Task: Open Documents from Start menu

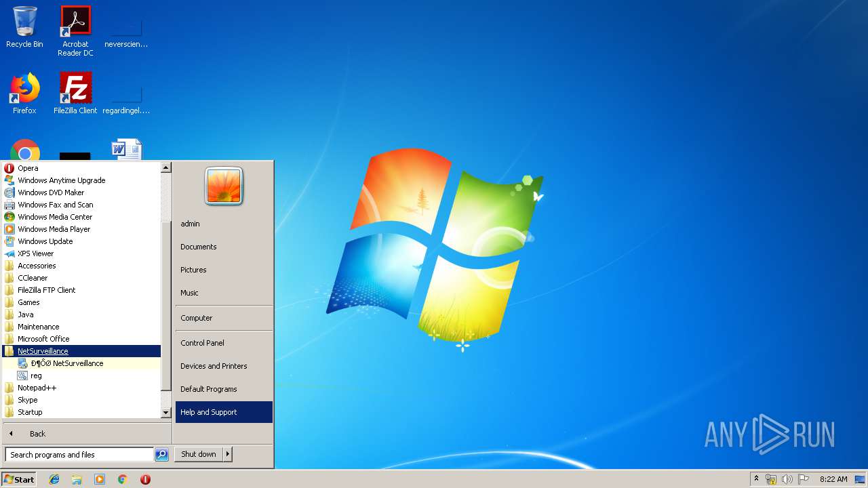Action: point(224,247)
